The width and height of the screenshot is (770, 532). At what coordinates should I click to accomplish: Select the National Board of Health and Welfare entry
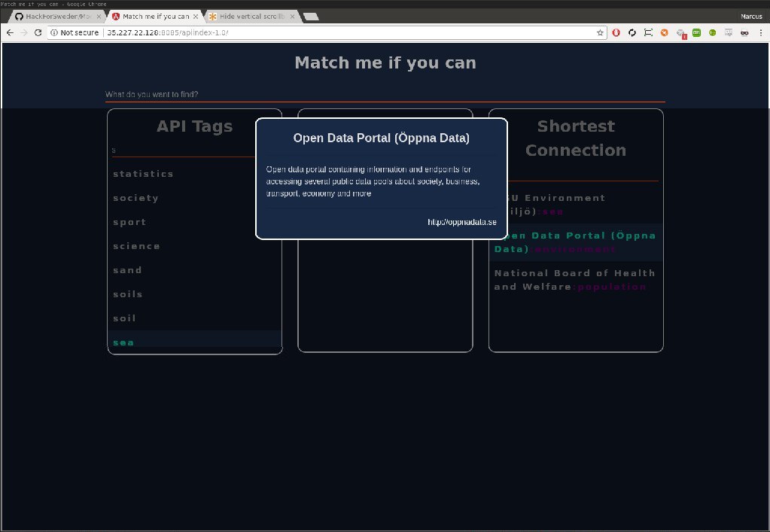click(576, 280)
